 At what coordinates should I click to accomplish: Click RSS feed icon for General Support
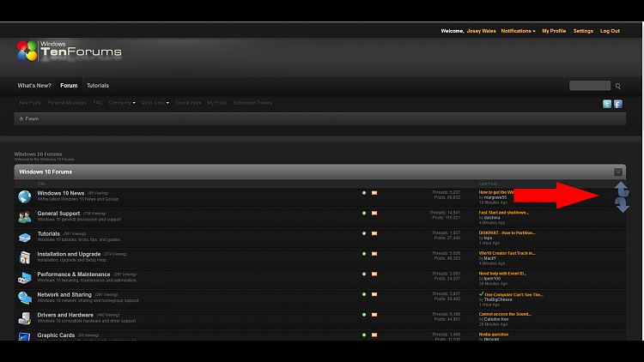374,213
